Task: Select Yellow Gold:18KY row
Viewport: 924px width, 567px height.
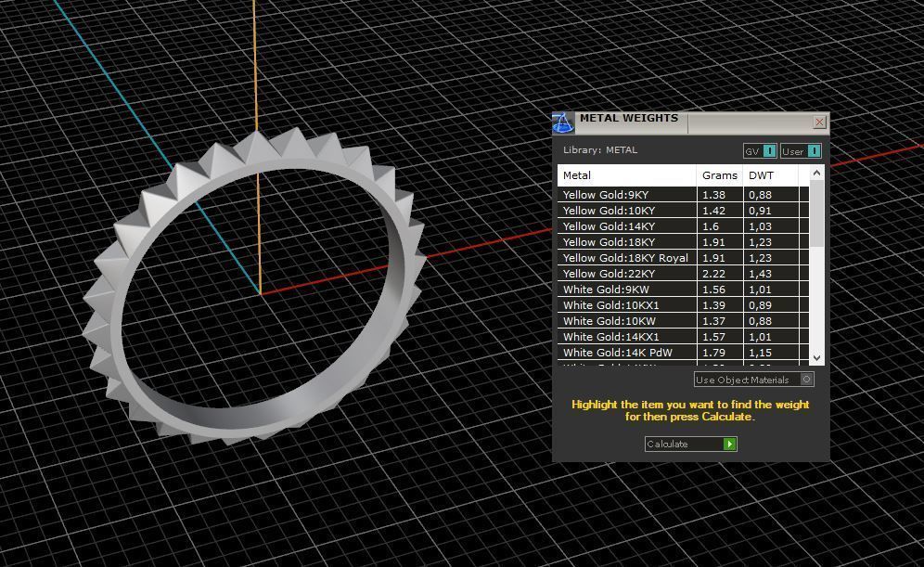Action: tap(683, 242)
